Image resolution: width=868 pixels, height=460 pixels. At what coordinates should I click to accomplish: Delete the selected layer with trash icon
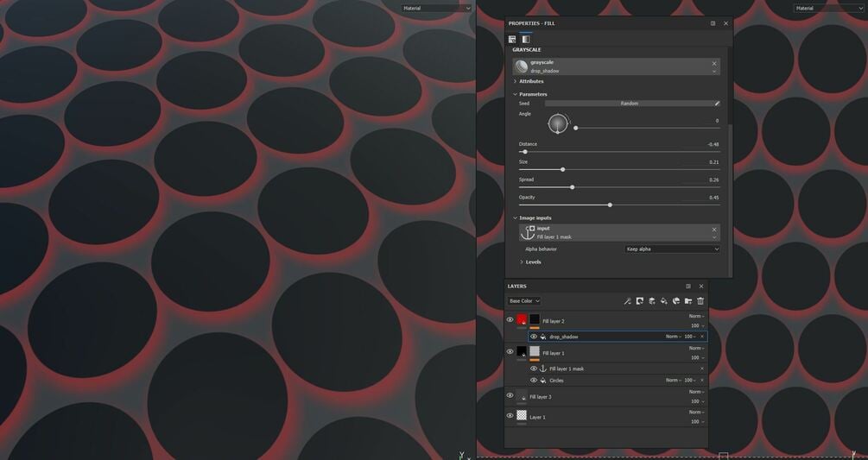700,300
